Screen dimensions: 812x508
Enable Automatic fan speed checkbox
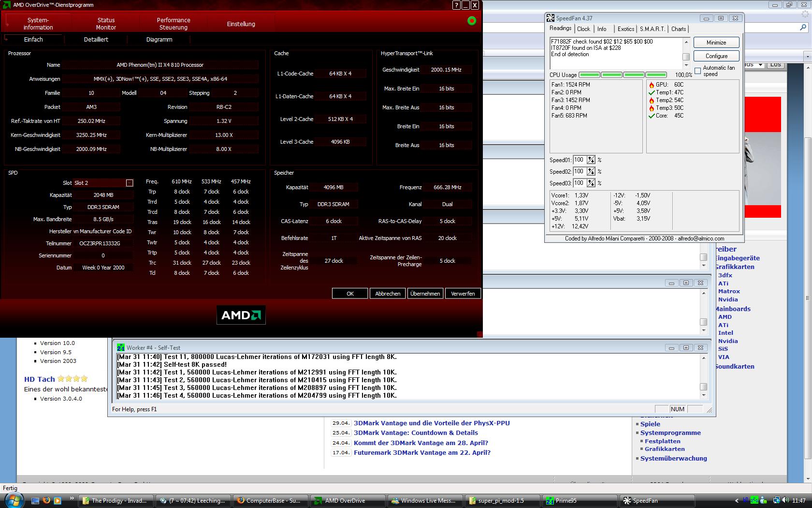(697, 71)
